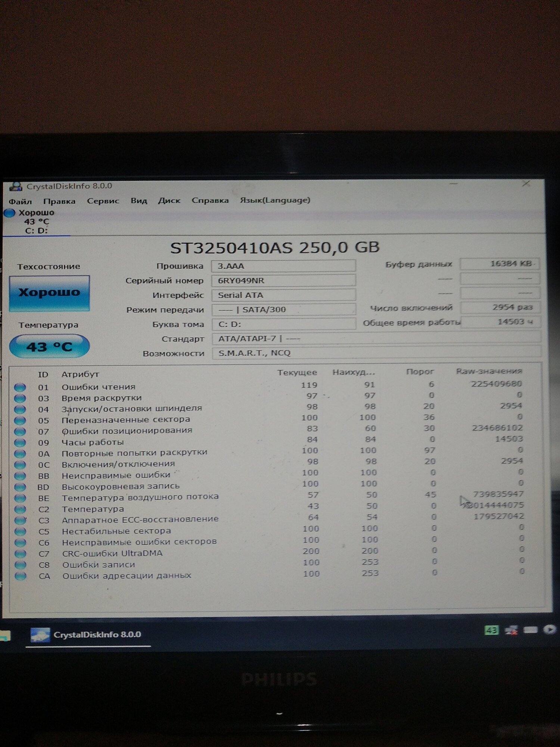This screenshot has width=560, height=747.
Task: Click disk title ST3250410AS 250,0 GB
Action: click(275, 248)
